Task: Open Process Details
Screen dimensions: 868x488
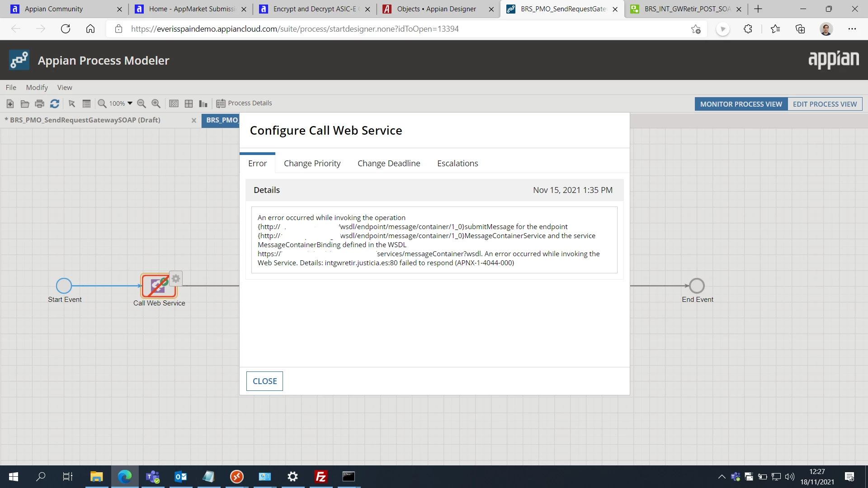Action: coord(244,103)
